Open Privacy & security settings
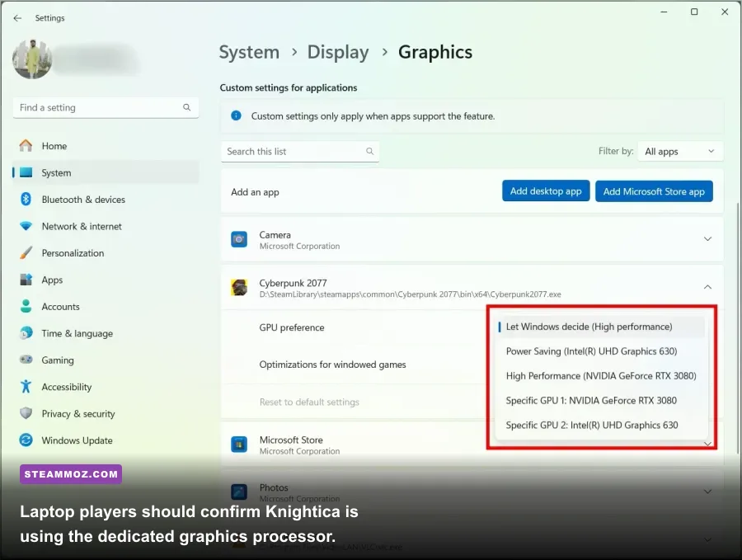Image resolution: width=742 pixels, height=560 pixels. click(106, 413)
